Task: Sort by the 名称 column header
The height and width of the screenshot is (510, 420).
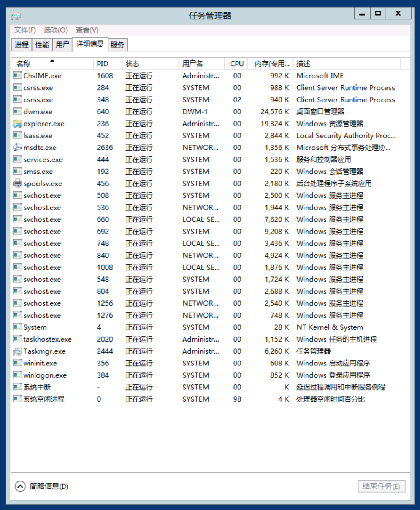Action: (24, 64)
